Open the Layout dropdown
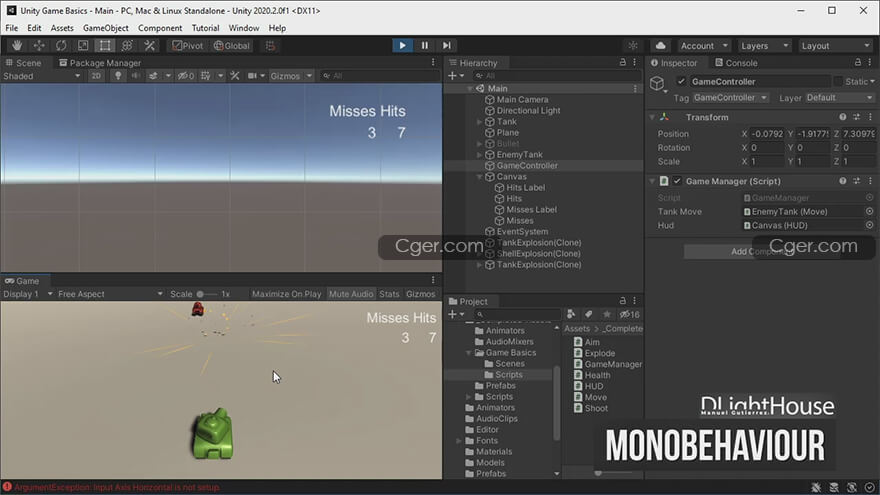The height and width of the screenshot is (495, 880). click(836, 45)
